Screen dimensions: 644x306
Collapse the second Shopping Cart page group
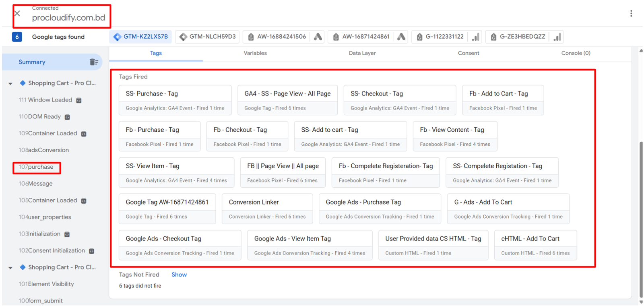pos(10,268)
